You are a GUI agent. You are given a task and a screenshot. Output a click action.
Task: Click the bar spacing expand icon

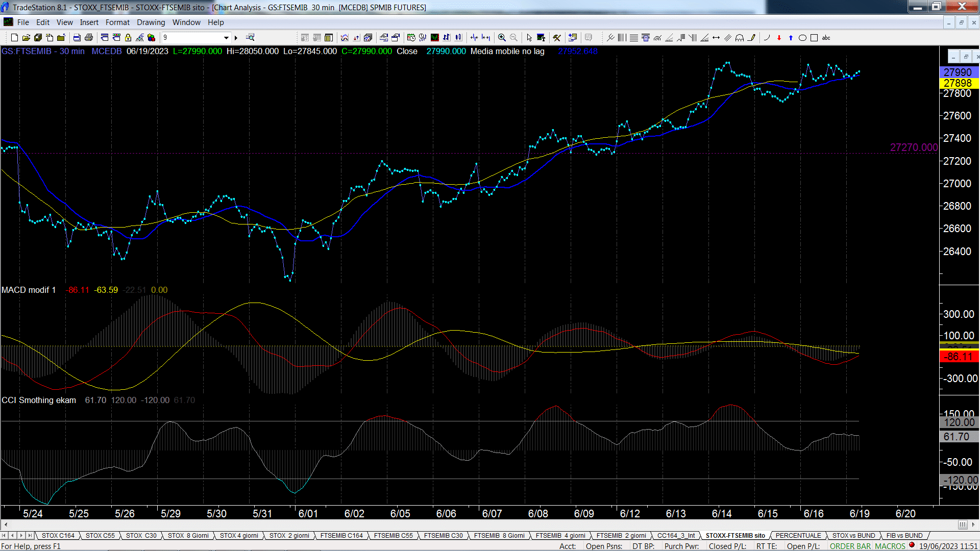point(485,37)
